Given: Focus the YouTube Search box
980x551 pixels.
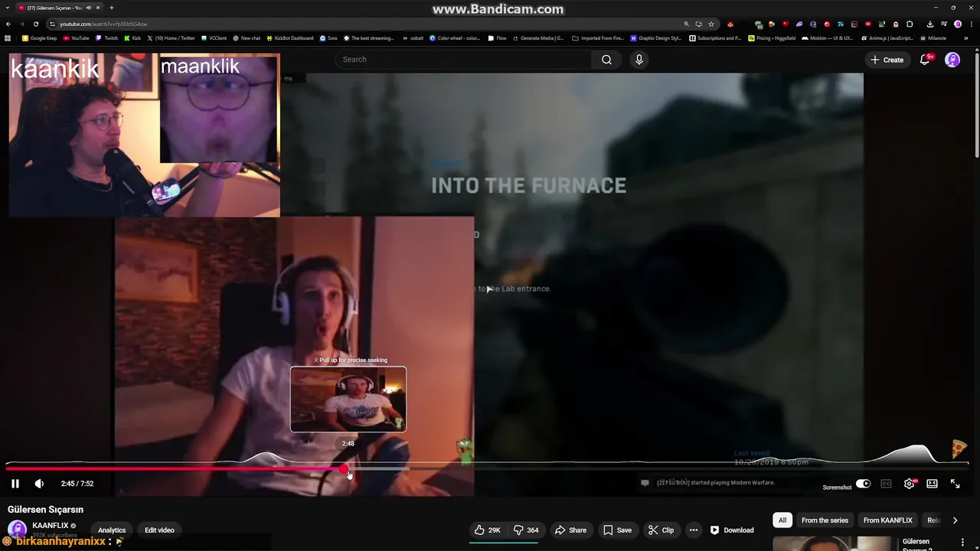Looking at the screenshot, I should [x=463, y=60].
